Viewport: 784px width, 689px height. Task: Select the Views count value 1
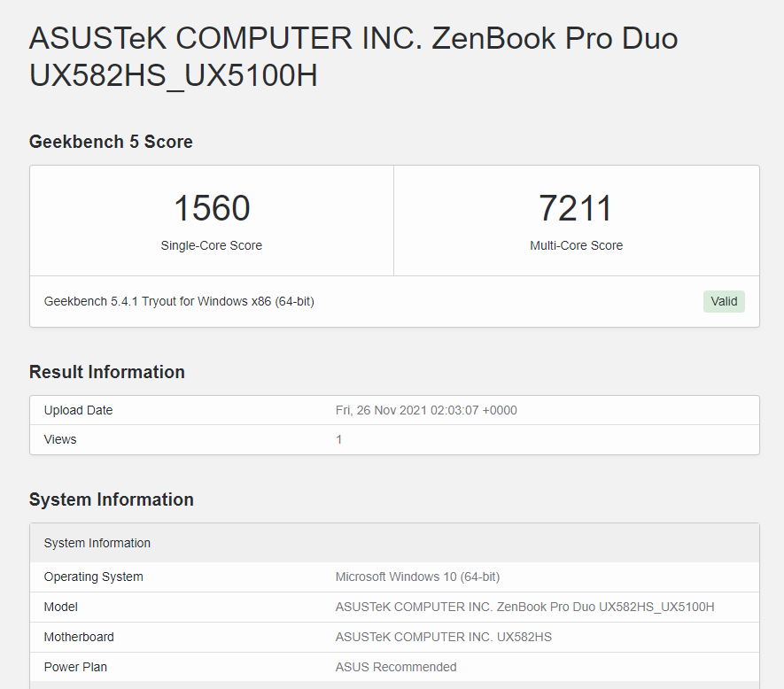click(x=339, y=439)
